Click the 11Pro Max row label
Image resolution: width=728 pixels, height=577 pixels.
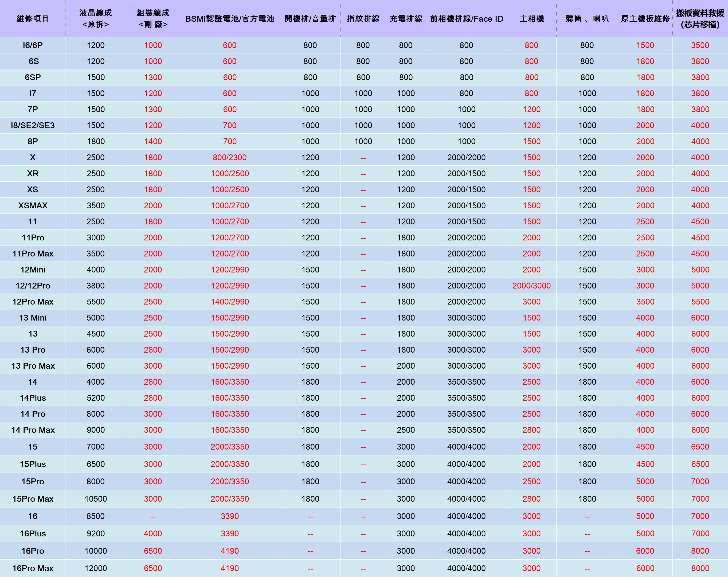click(33, 254)
